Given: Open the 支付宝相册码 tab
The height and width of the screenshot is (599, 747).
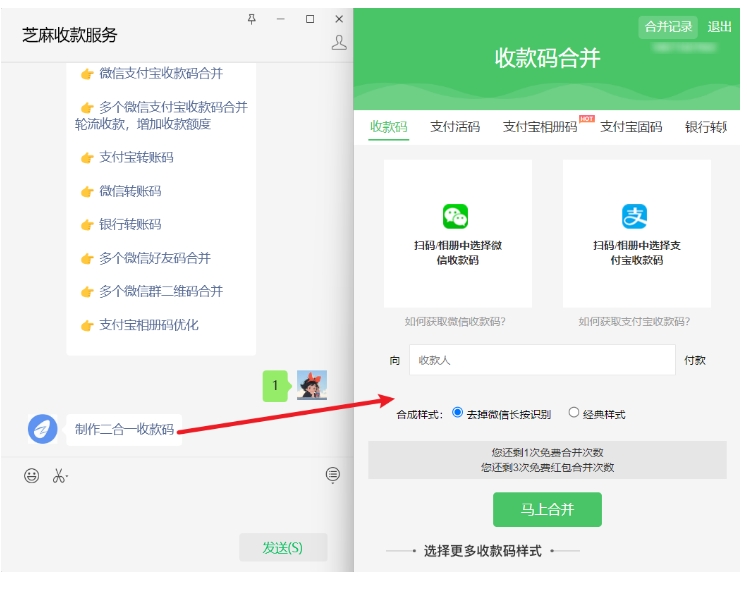Looking at the screenshot, I should click(540, 127).
